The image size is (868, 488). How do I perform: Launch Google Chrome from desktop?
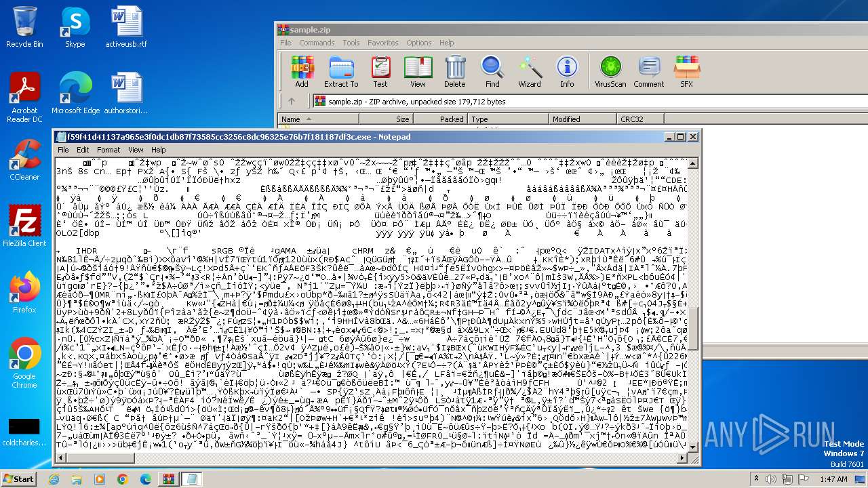pyautogui.click(x=24, y=363)
